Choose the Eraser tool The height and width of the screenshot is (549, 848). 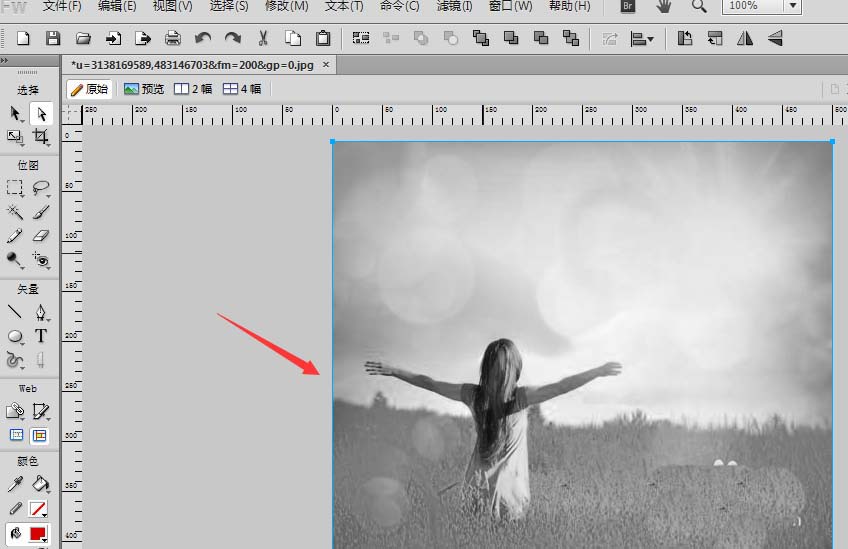click(41, 236)
